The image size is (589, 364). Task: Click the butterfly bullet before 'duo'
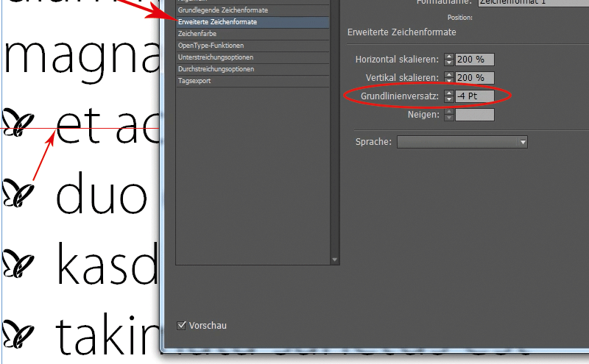tap(18, 193)
